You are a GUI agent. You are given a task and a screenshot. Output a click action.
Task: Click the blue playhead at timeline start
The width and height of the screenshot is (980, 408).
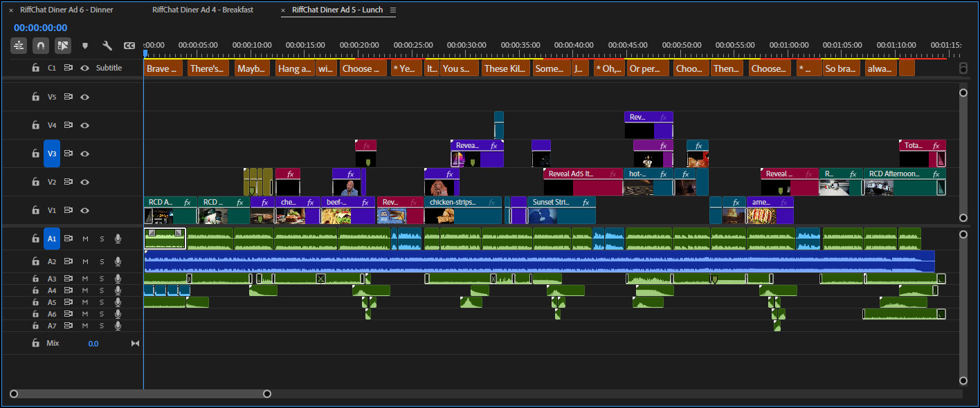pyautogui.click(x=145, y=53)
